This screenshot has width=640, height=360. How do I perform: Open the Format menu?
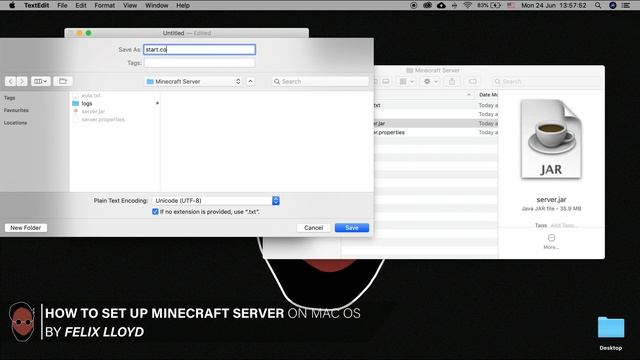point(104,5)
